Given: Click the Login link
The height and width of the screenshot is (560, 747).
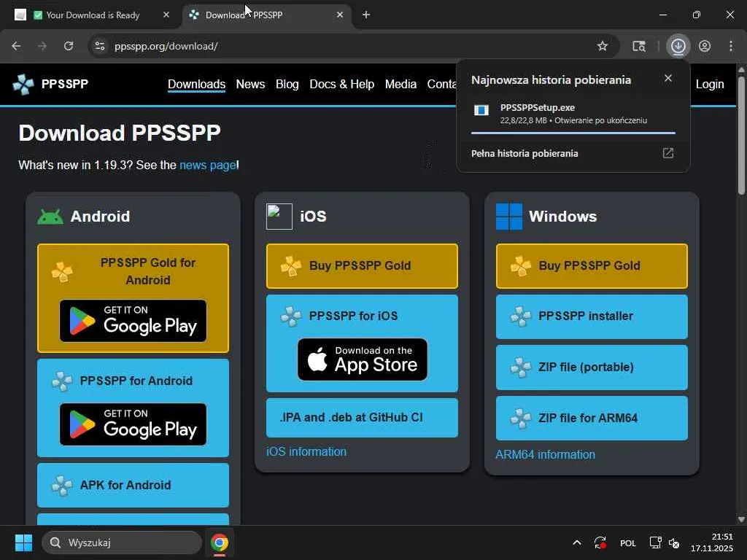Looking at the screenshot, I should coord(709,85).
